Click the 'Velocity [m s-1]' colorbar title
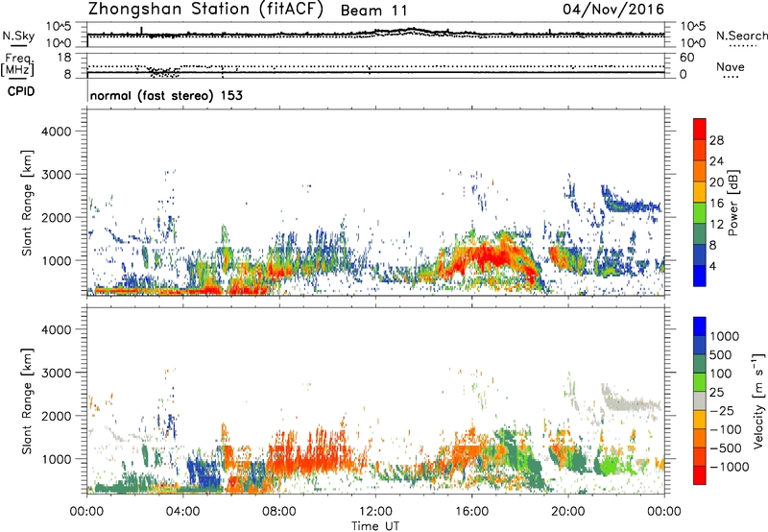The height and width of the screenshot is (532, 768). (757, 400)
